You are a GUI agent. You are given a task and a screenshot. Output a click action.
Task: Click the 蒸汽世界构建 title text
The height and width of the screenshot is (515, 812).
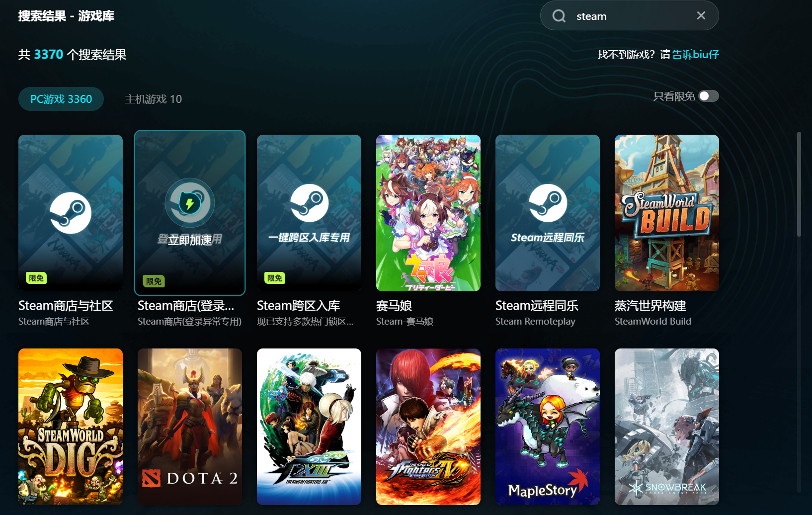650,305
